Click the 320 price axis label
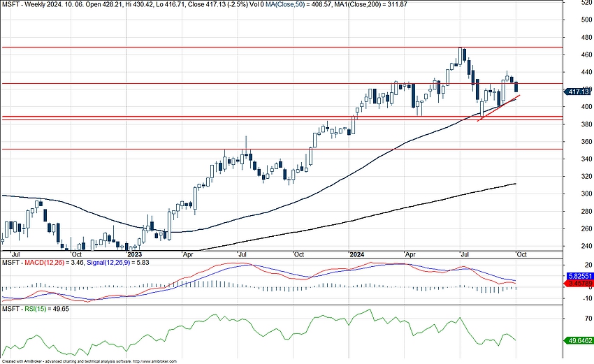The height and width of the screenshot is (364, 594). coord(586,177)
